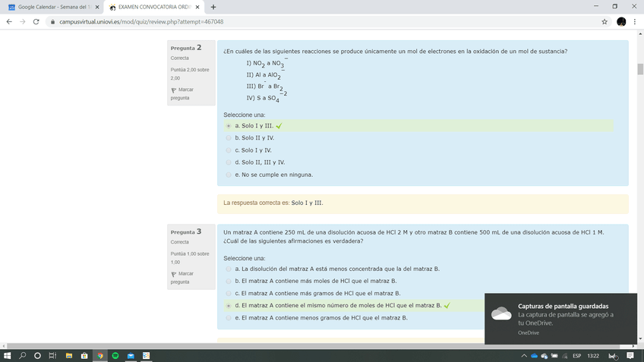644x362 pixels.
Task: Click the OneDrive cloud icon in the notification
Action: (x=501, y=314)
